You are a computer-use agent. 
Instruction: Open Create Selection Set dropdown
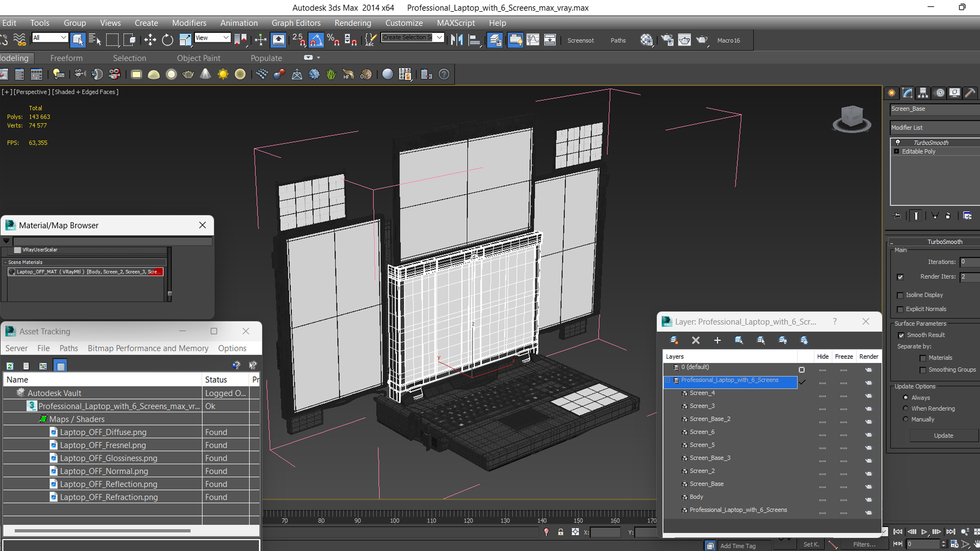[439, 37]
